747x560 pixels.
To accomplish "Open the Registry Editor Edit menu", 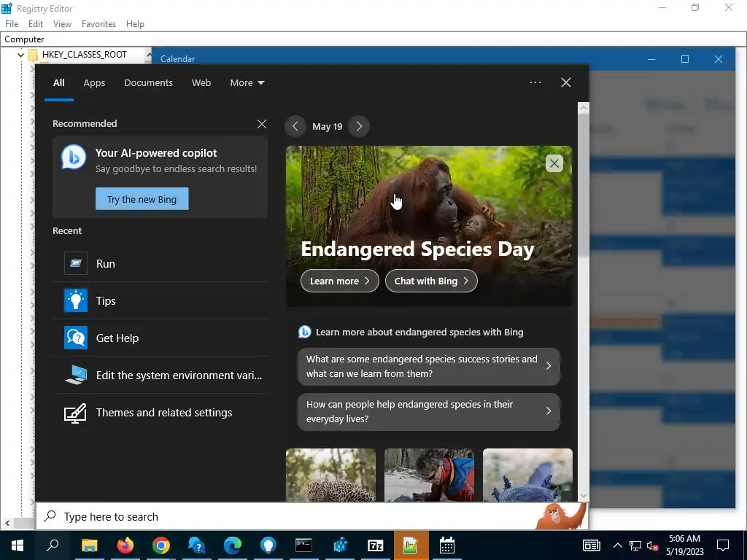I will [35, 24].
